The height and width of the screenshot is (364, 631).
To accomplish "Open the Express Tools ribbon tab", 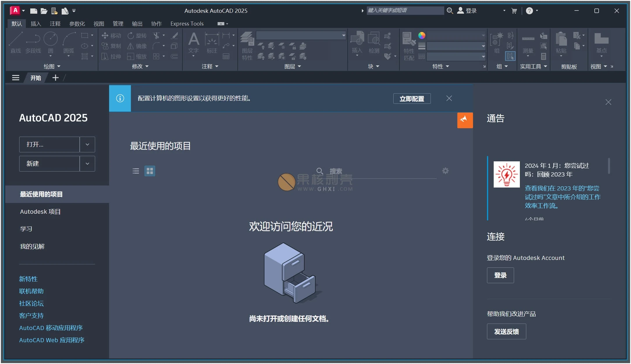I will 187,24.
